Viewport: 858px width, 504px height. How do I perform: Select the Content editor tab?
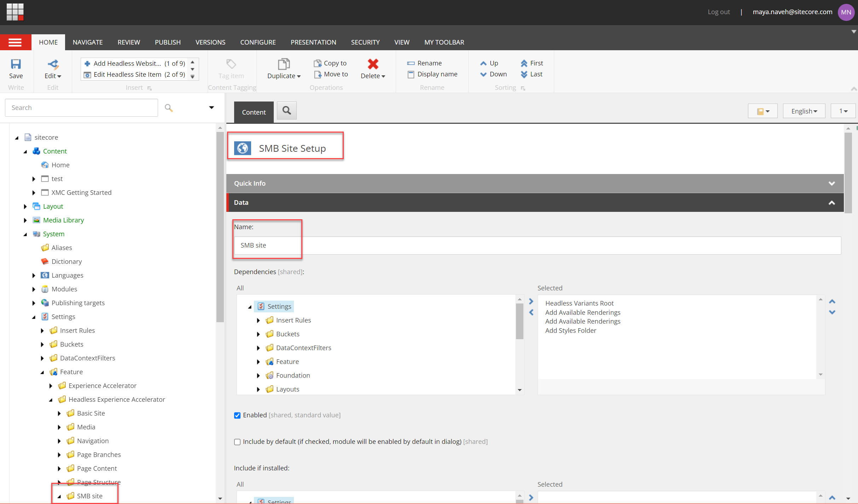coord(254,112)
